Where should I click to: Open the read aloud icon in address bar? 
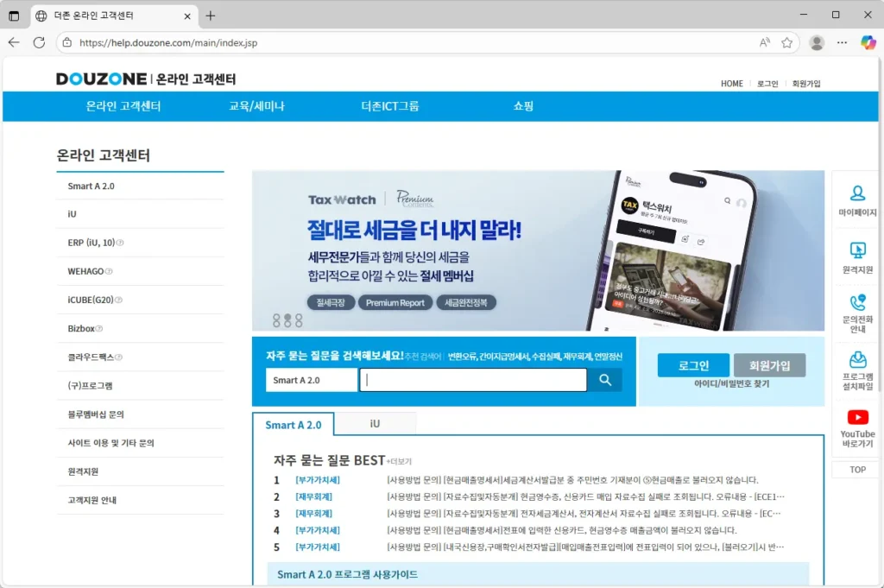pos(765,43)
